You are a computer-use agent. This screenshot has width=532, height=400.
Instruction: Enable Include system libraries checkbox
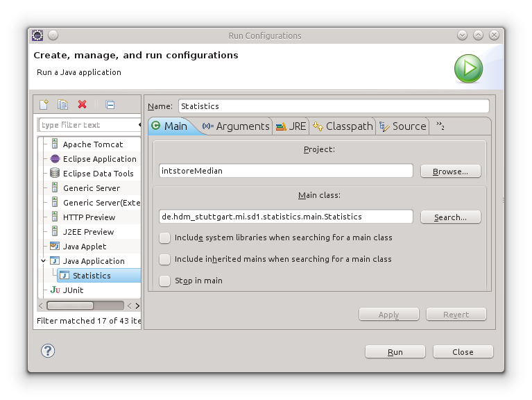pyautogui.click(x=164, y=237)
